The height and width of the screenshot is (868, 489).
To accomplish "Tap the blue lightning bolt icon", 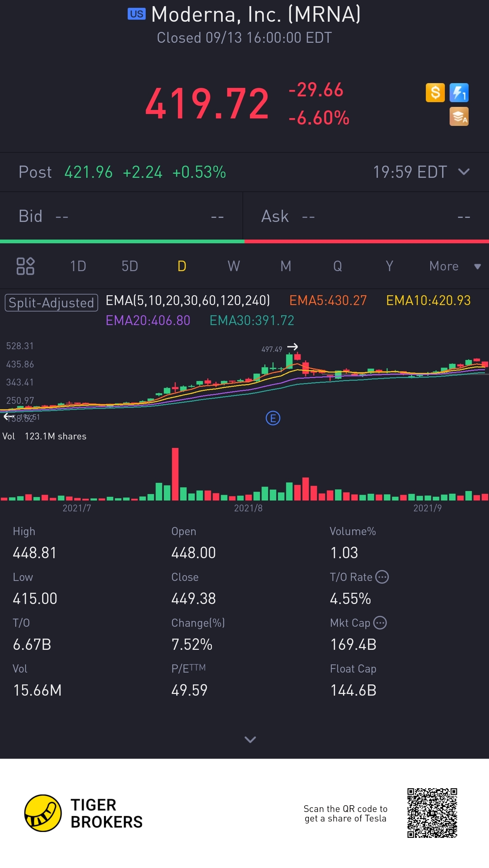I will click(x=459, y=93).
